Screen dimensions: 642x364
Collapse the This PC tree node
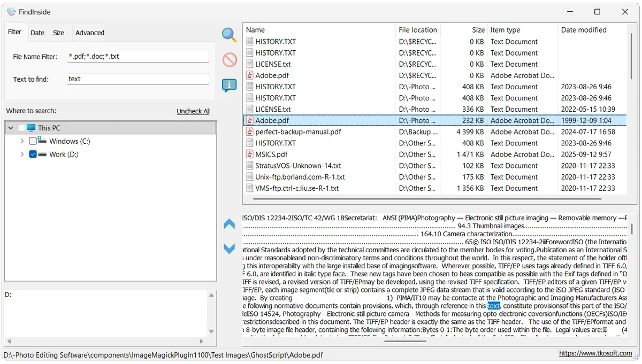click(11, 128)
